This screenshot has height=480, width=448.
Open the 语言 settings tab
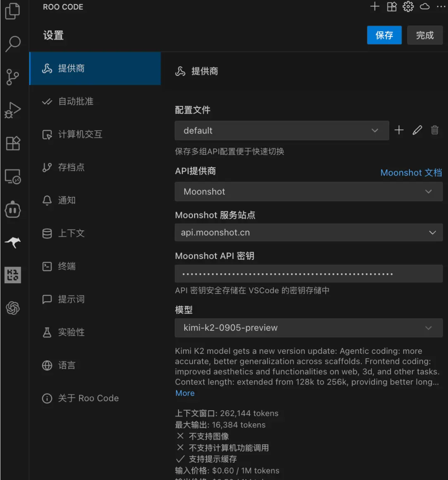[95, 365]
